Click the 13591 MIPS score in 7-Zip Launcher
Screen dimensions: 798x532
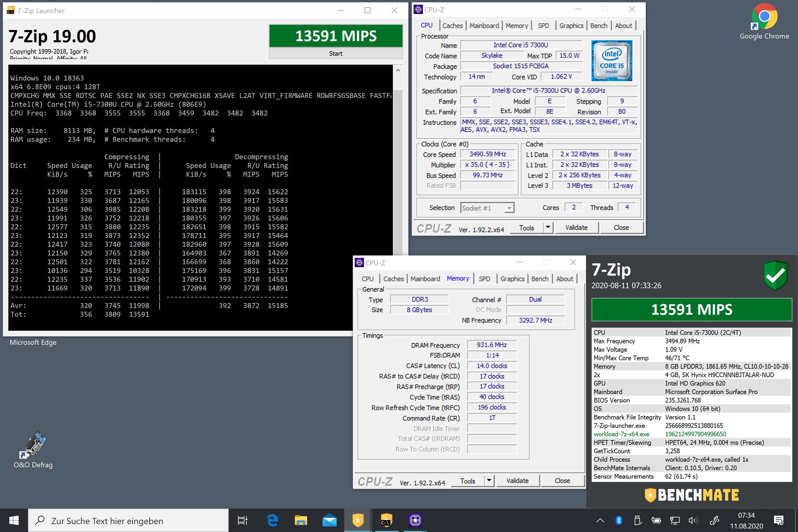pos(335,36)
